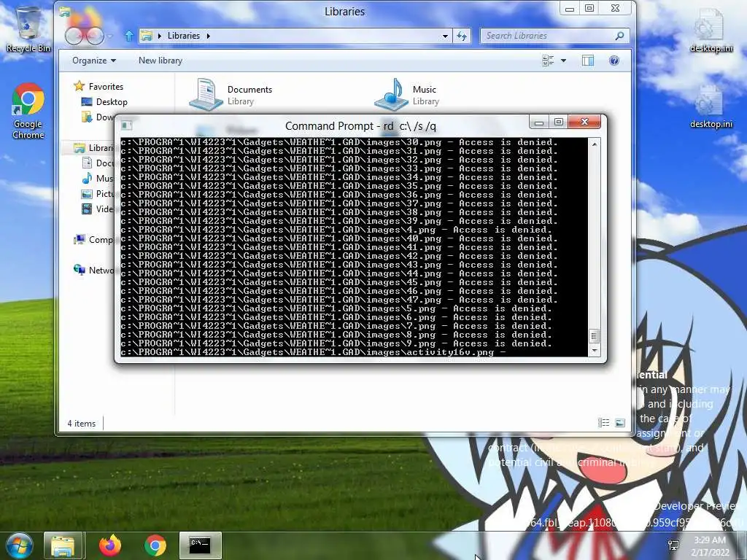The width and height of the screenshot is (747, 560).
Task: Click 'images\activity16v.png' output line
Action: 313,352
